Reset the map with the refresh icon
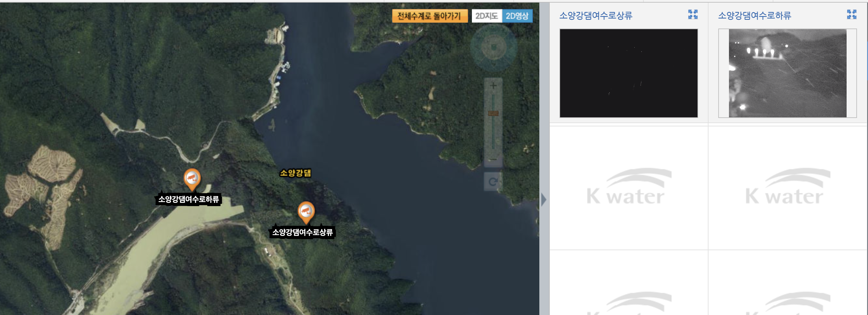868x315 pixels. (493, 182)
